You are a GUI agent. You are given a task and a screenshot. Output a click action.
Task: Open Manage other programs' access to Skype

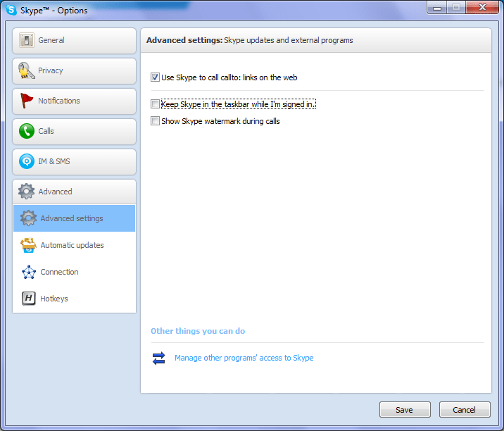(x=244, y=358)
